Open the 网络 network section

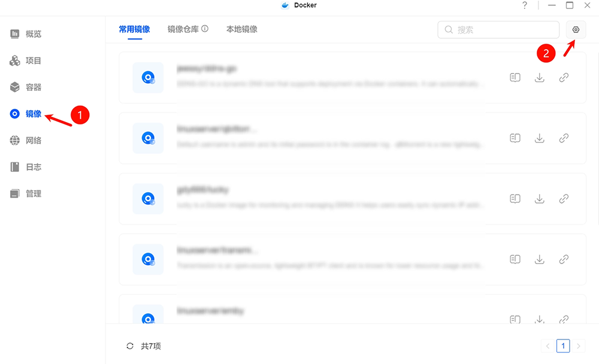[26, 141]
